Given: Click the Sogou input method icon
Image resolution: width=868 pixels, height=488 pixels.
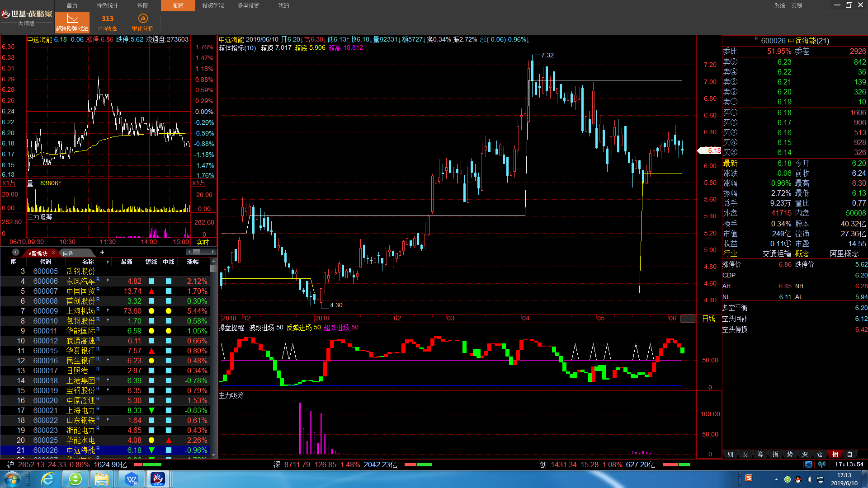Looking at the screenshot, I should [749, 478].
